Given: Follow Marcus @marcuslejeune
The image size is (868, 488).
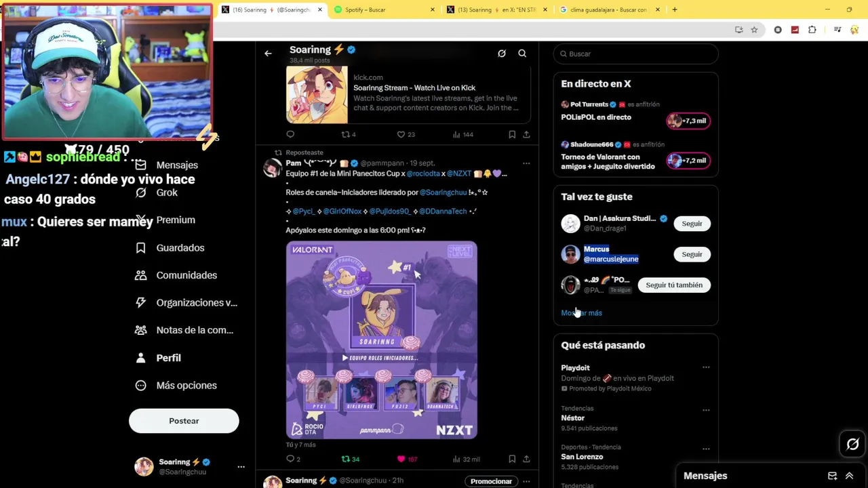Looking at the screenshot, I should (692, 254).
